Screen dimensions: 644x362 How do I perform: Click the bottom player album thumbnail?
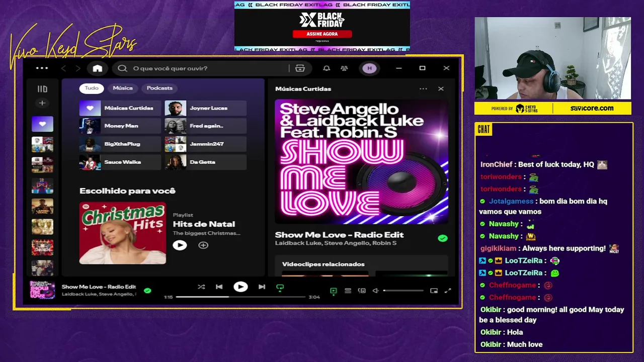point(42,290)
